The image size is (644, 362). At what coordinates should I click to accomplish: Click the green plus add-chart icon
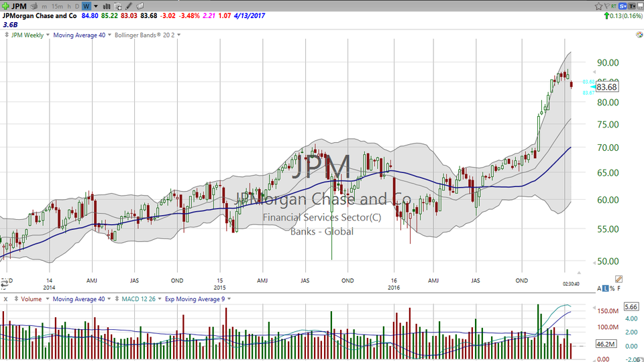coord(5,6)
